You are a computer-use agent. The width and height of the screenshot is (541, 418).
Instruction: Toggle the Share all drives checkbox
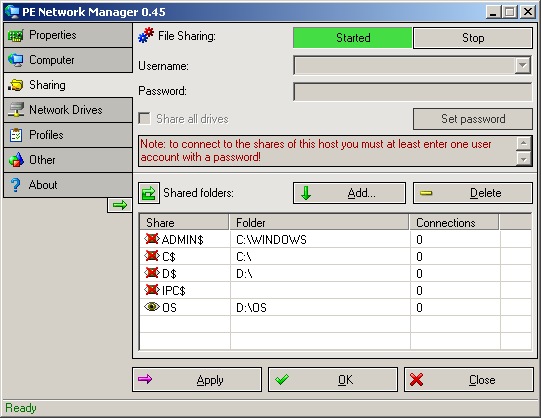(144, 119)
